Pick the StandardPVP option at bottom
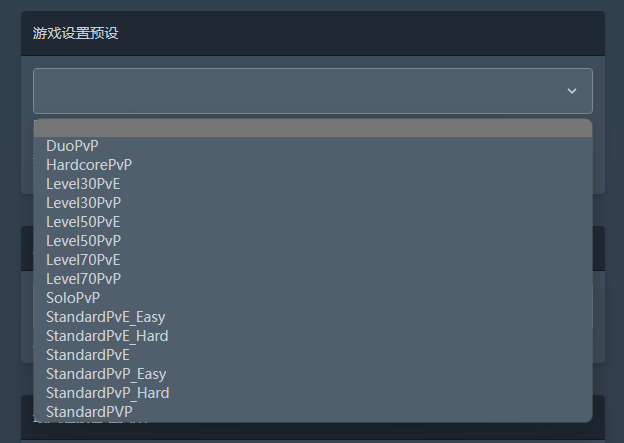Viewport: 624px width, 443px height. pos(313,412)
